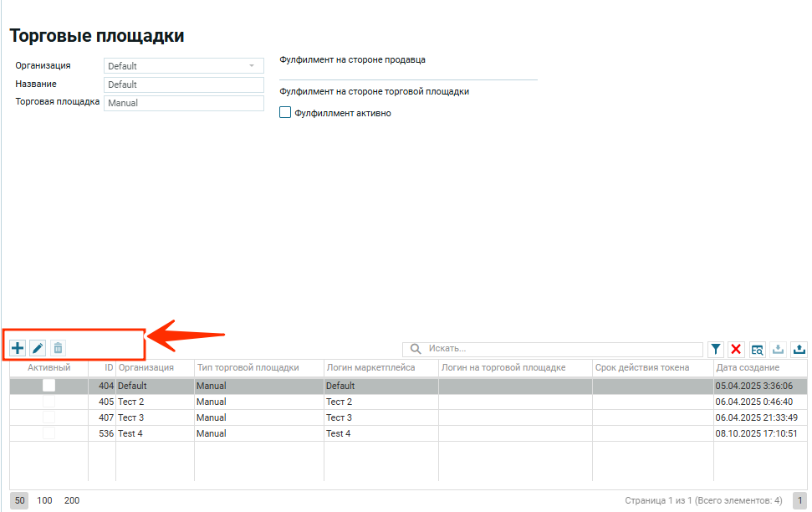Click the plus icon to add a marketplace
The height and width of the screenshot is (512, 812).
(x=18, y=348)
